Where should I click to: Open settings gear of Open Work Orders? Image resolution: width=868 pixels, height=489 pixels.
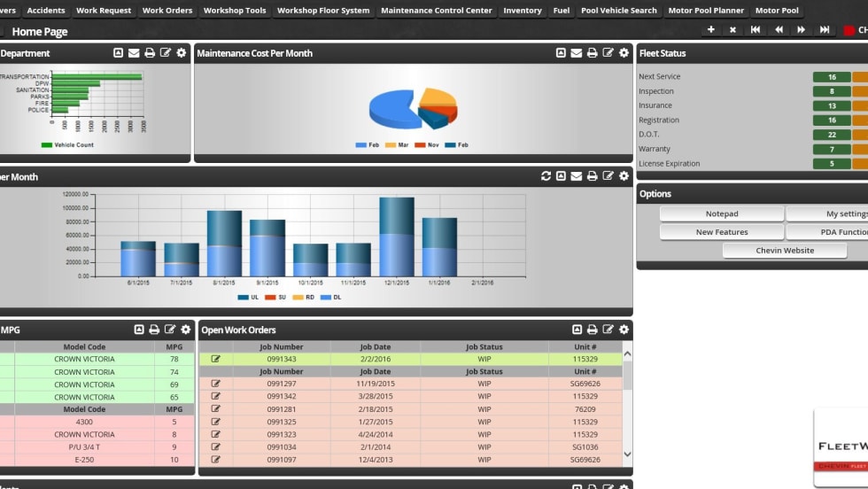624,330
